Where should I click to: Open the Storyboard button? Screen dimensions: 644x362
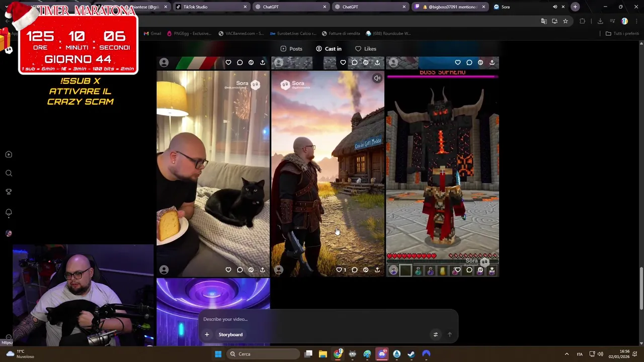pos(230,335)
